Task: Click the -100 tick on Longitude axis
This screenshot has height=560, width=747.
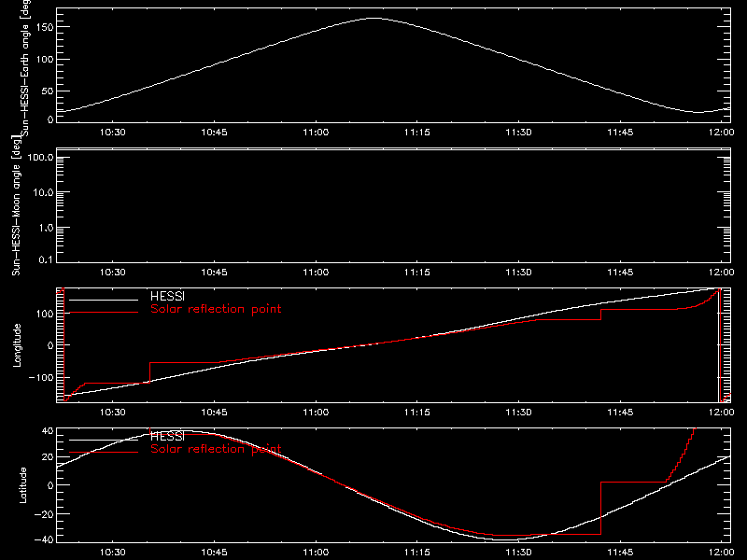Action: tap(40, 377)
